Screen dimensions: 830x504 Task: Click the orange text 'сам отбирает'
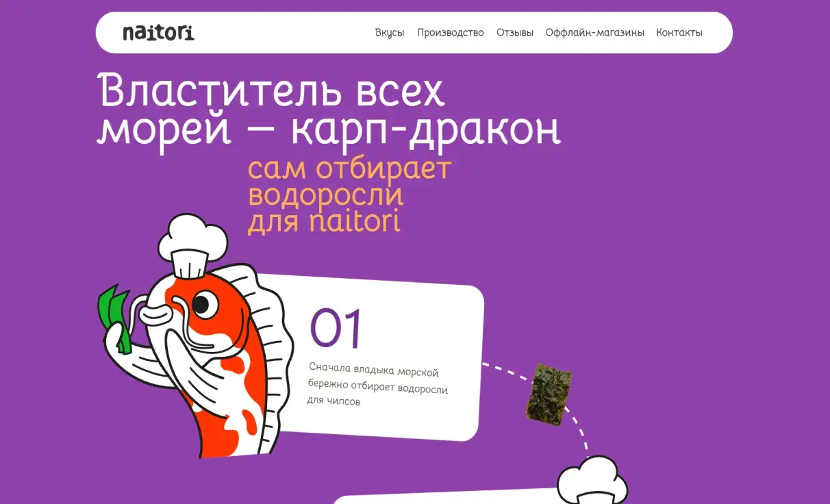349,168
